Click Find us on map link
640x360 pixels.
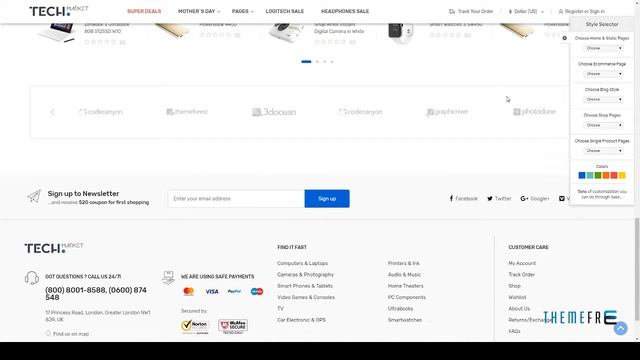(x=67, y=334)
